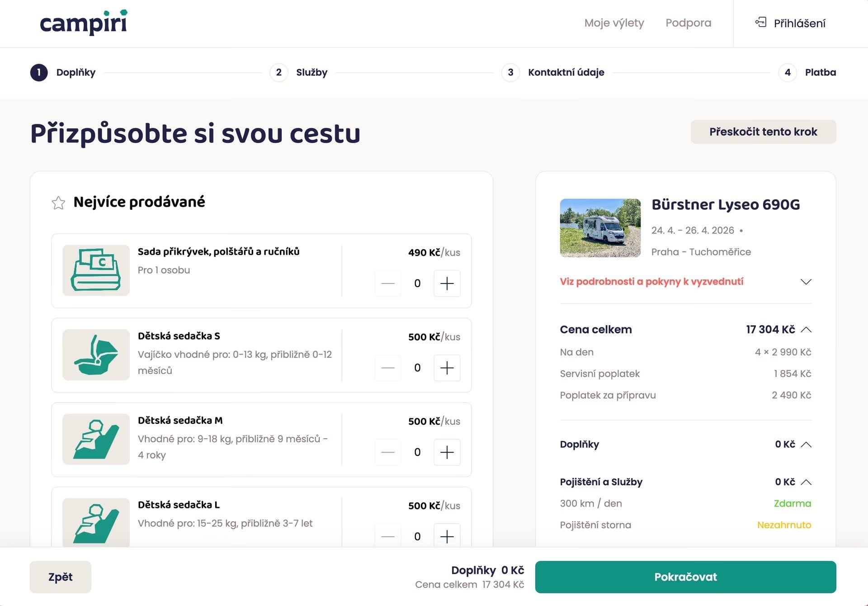This screenshot has width=868, height=606.
Task: Click Přihlášení to log in
Action: [799, 23]
